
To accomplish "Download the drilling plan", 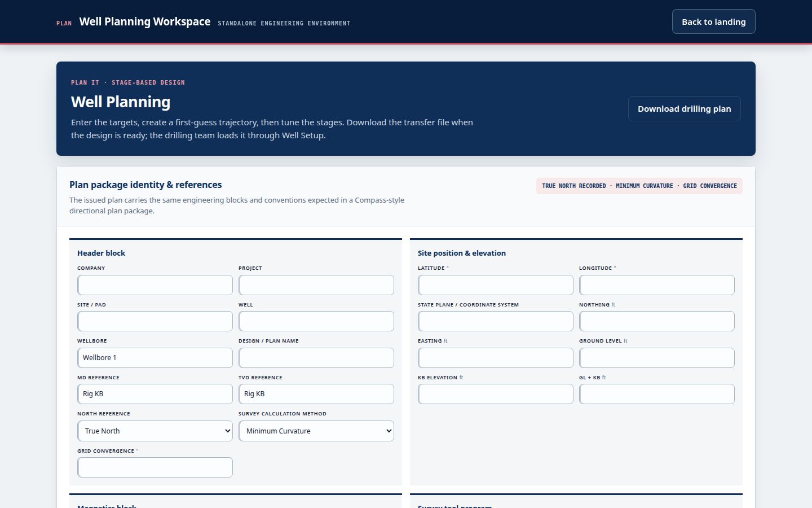I will tap(684, 108).
